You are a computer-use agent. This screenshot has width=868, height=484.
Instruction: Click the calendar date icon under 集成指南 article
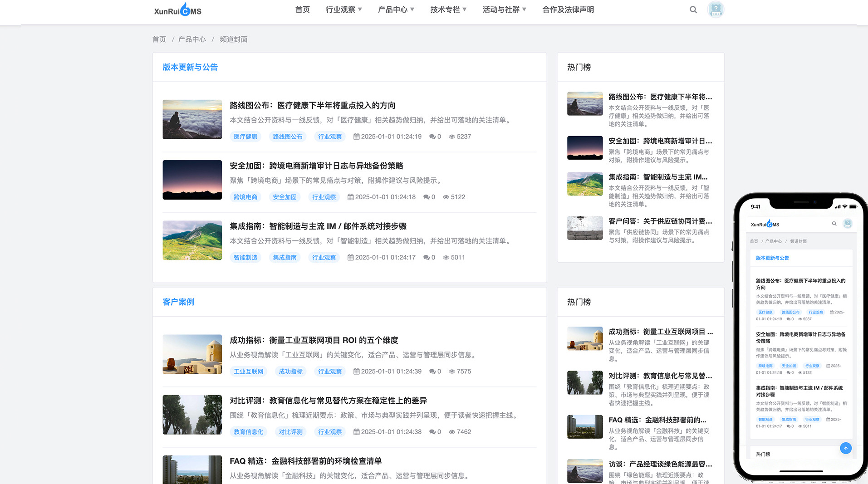[351, 257]
